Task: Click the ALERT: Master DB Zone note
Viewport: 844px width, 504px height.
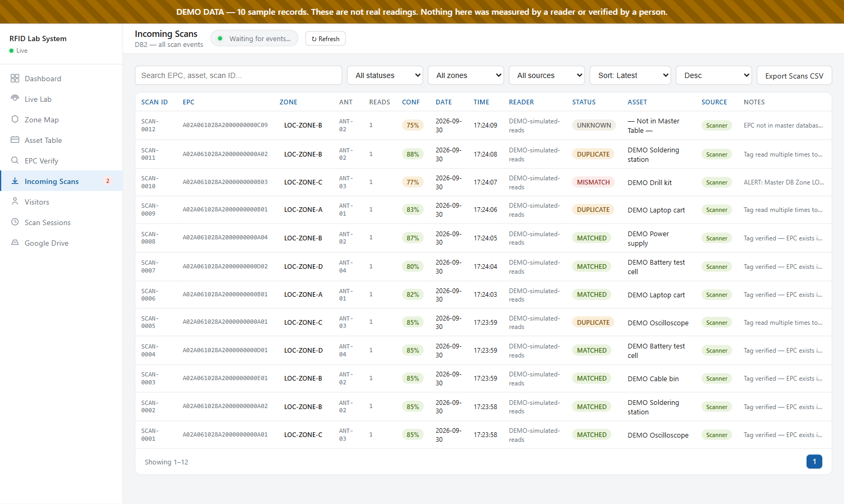Action: (784, 182)
